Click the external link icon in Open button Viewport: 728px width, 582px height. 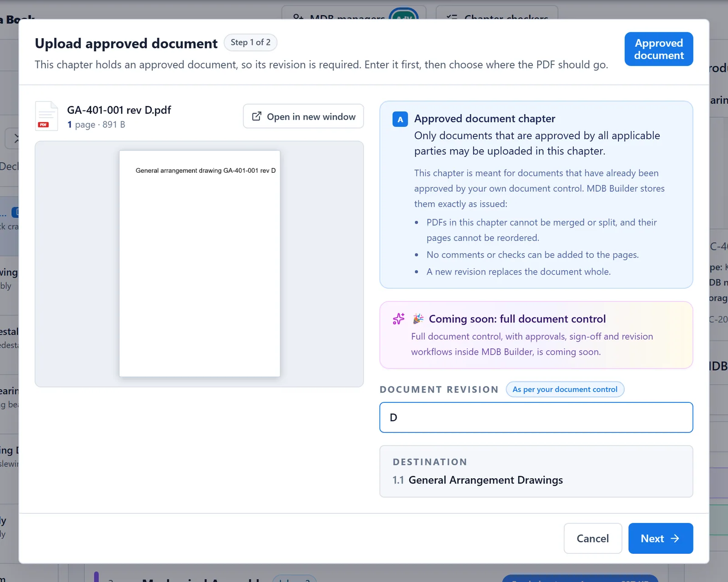point(257,116)
